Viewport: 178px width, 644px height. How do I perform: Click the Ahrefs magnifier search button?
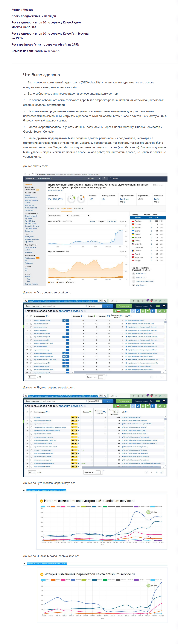click(105, 178)
